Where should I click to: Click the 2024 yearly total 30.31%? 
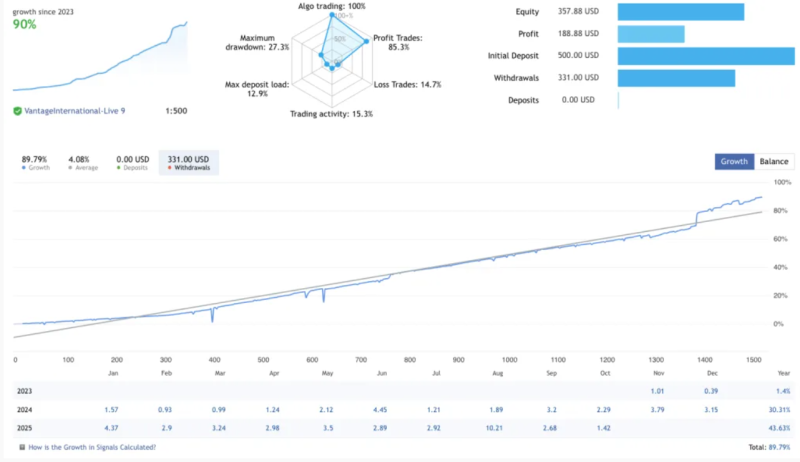(776, 408)
